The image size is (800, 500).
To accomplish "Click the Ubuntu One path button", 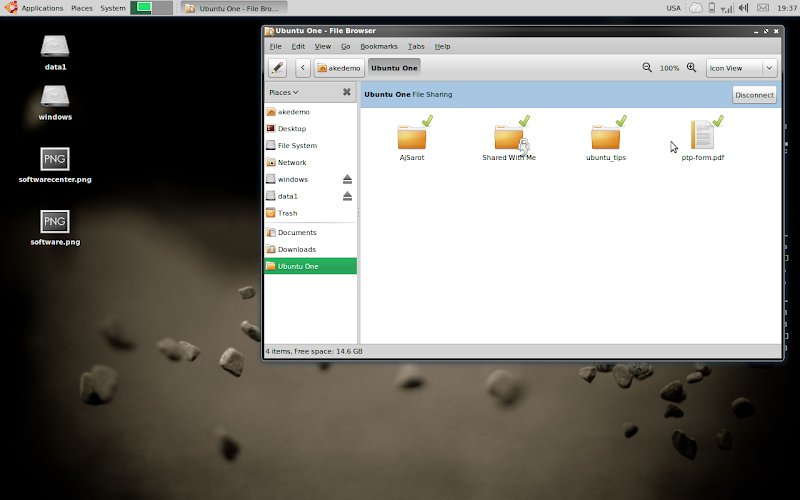I will click(x=394, y=68).
